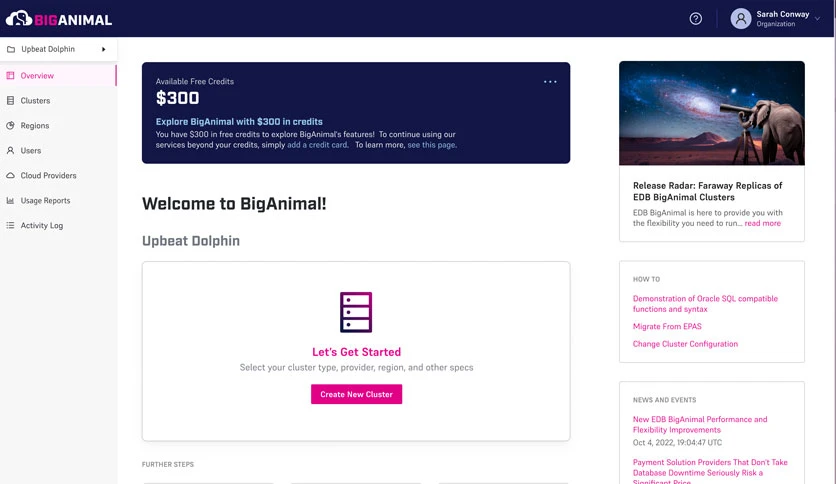This screenshot has width=836, height=484.
Task: Click the Sarah Conway user avatar
Action: (741, 19)
